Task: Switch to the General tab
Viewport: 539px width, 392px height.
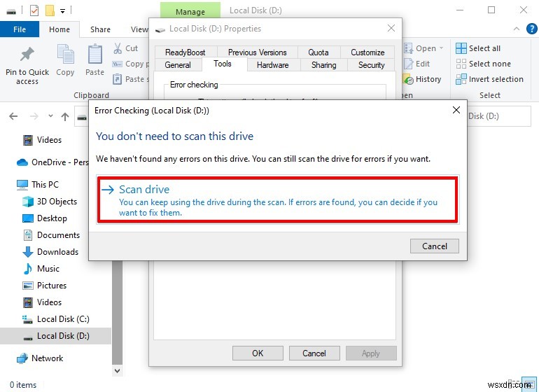Action: point(178,64)
